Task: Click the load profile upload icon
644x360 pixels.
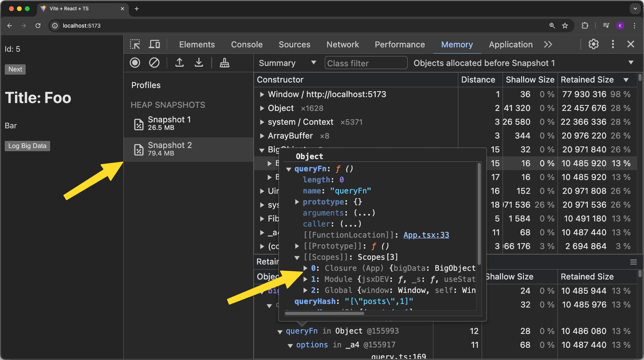Action: pyautogui.click(x=179, y=62)
